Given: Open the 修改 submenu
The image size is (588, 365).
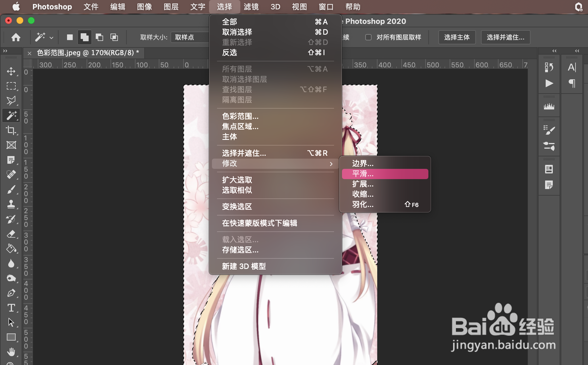Looking at the screenshot, I should [275, 163].
